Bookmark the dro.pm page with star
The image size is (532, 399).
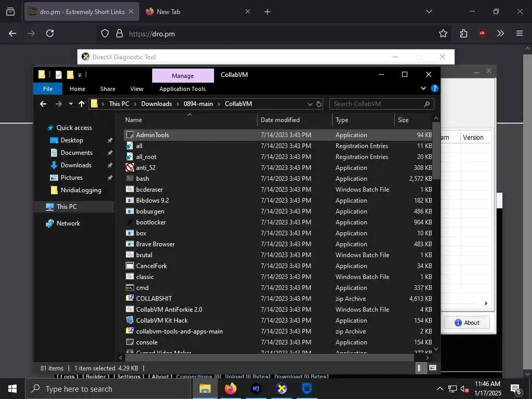443,33
